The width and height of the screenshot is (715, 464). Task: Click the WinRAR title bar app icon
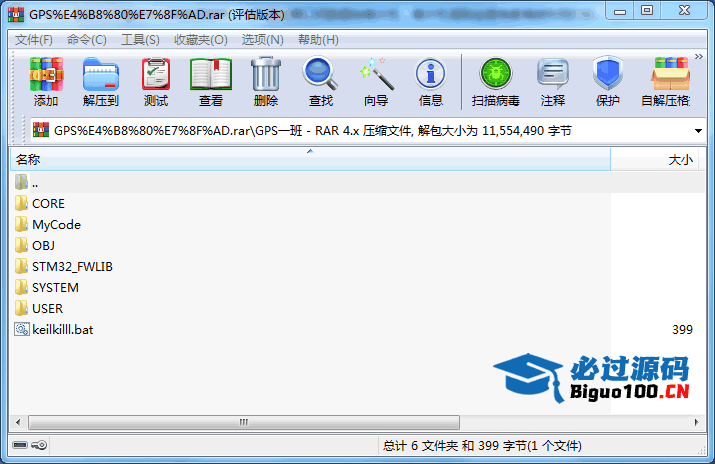point(16,15)
